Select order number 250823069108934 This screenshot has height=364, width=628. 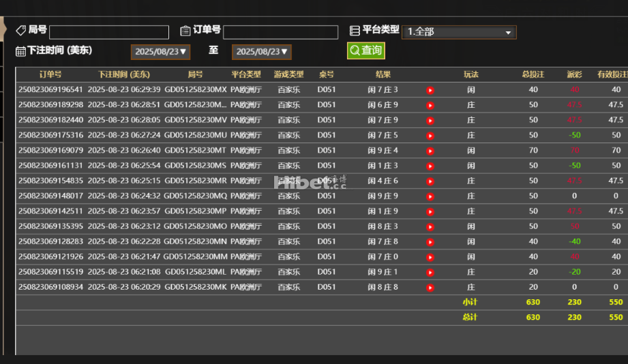tap(50, 287)
